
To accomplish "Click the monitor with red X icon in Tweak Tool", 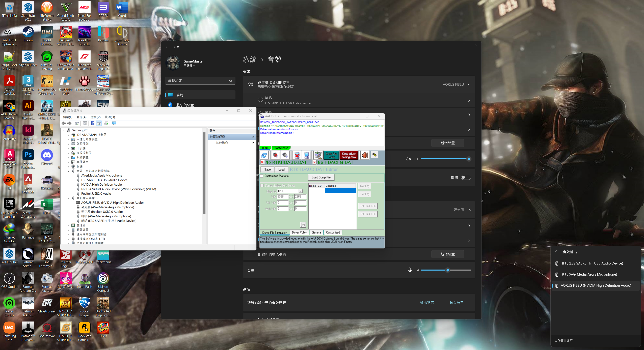I will click(297, 155).
